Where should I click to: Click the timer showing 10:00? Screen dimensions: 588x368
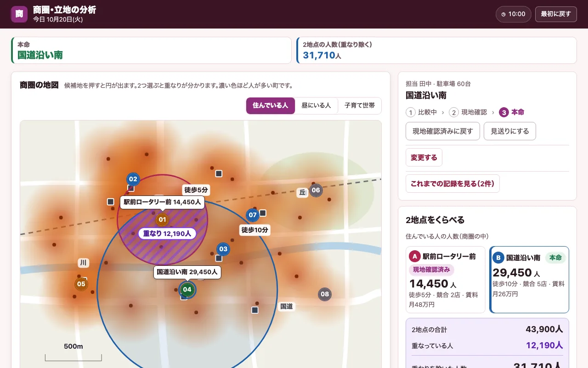point(513,14)
